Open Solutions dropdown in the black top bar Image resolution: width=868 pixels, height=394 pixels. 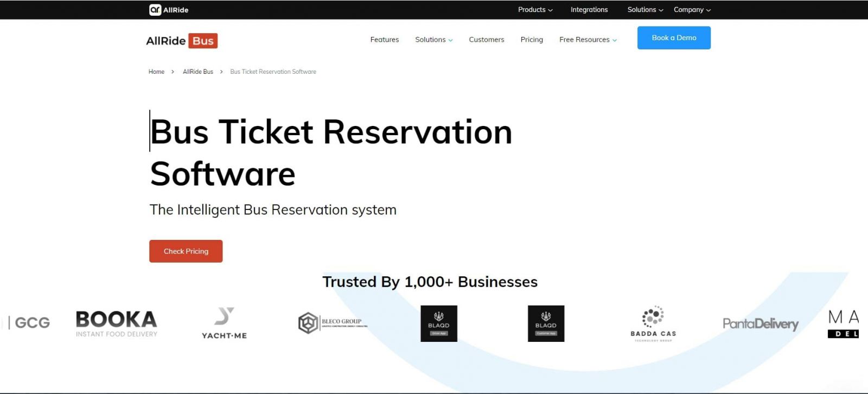click(x=645, y=10)
